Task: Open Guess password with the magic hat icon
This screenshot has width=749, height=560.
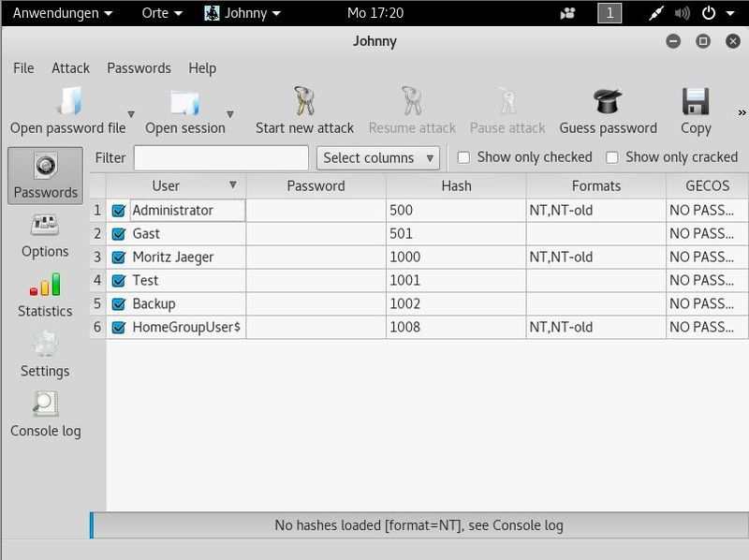Action: 608,101
